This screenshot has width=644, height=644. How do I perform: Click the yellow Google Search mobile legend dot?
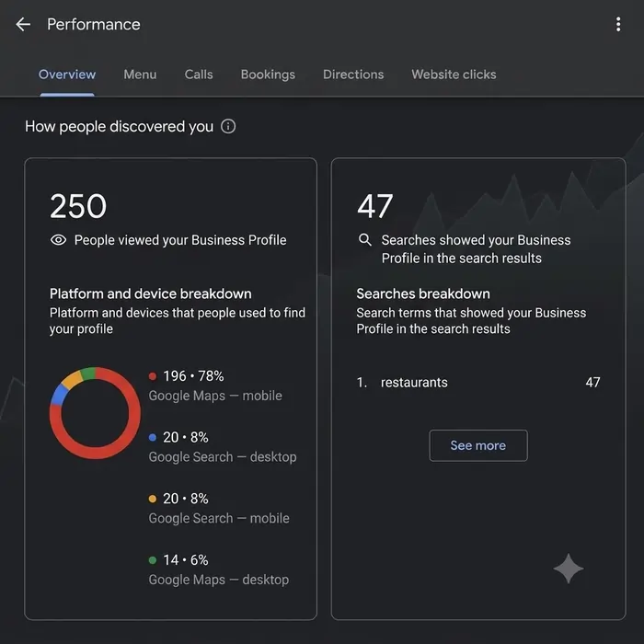[x=153, y=499]
